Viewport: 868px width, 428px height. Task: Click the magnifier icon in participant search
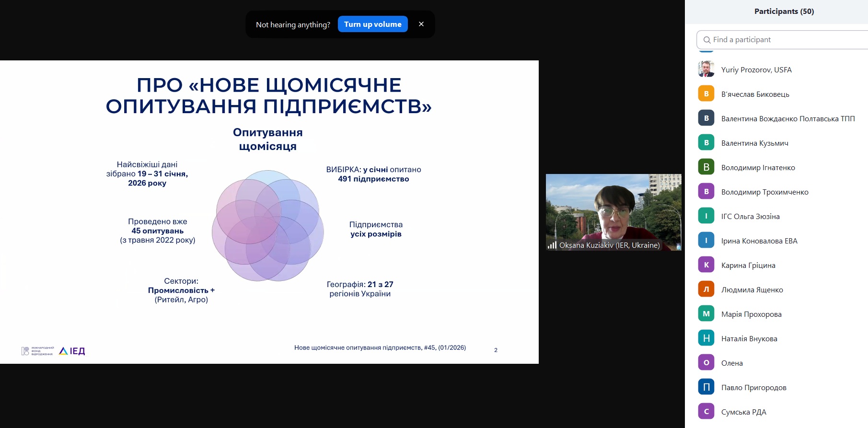point(706,40)
